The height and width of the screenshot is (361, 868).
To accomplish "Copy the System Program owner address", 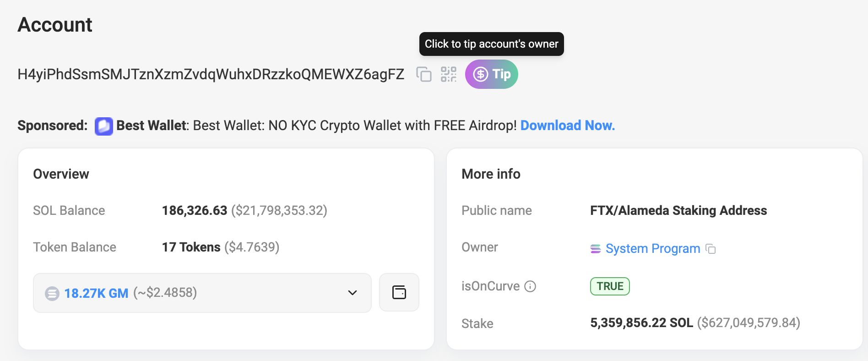I will pos(711,249).
